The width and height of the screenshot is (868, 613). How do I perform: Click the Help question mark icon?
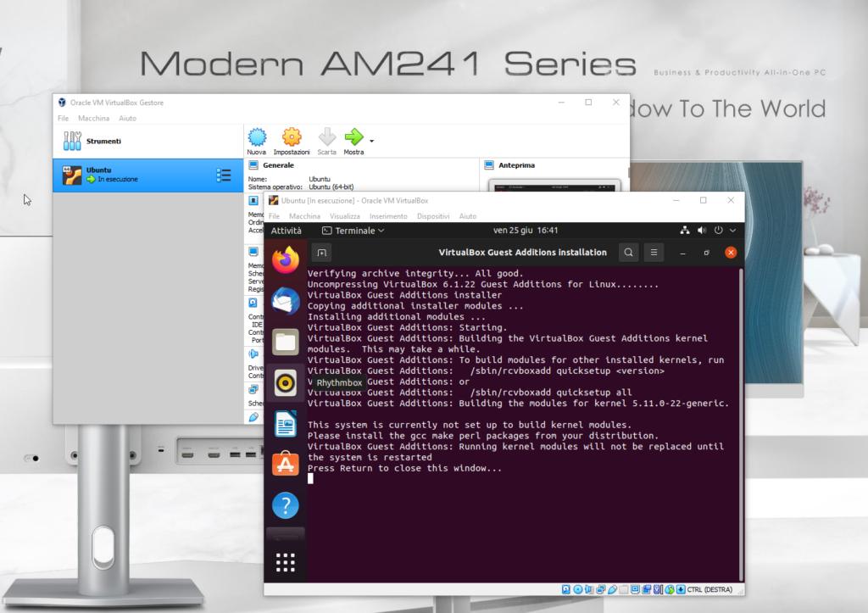pos(286,506)
